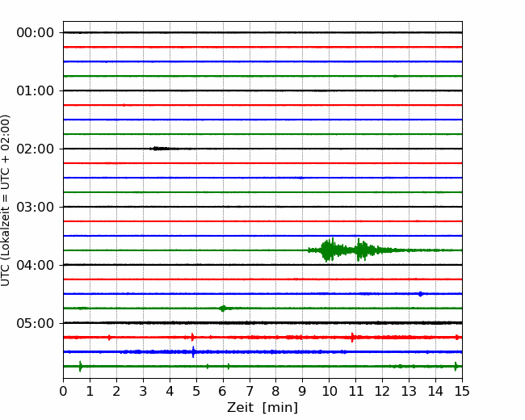Click the green blip near minute 6 before 05:00
This screenshot has width=525, height=420.
(223, 308)
